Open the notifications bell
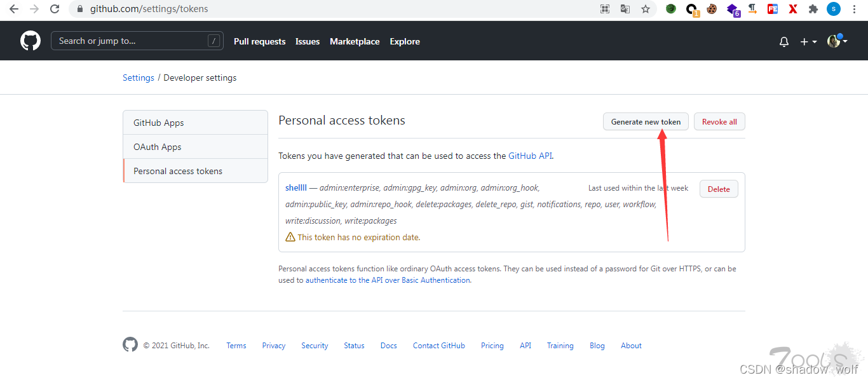The image size is (868, 380). [x=784, y=42]
